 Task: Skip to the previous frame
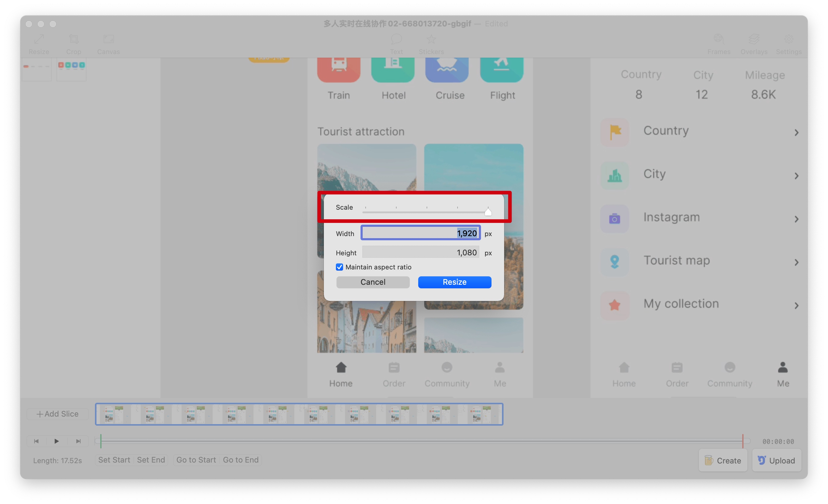coord(36,441)
